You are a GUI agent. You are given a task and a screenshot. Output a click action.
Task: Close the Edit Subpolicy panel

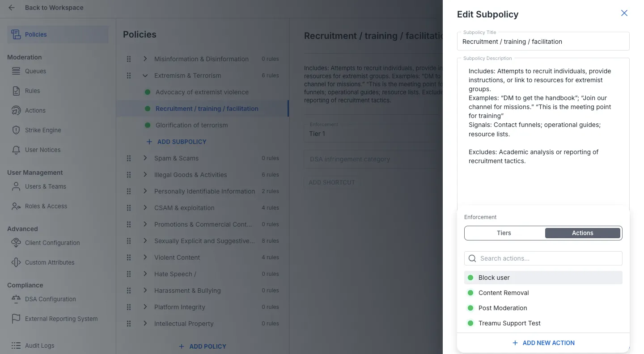click(x=624, y=13)
